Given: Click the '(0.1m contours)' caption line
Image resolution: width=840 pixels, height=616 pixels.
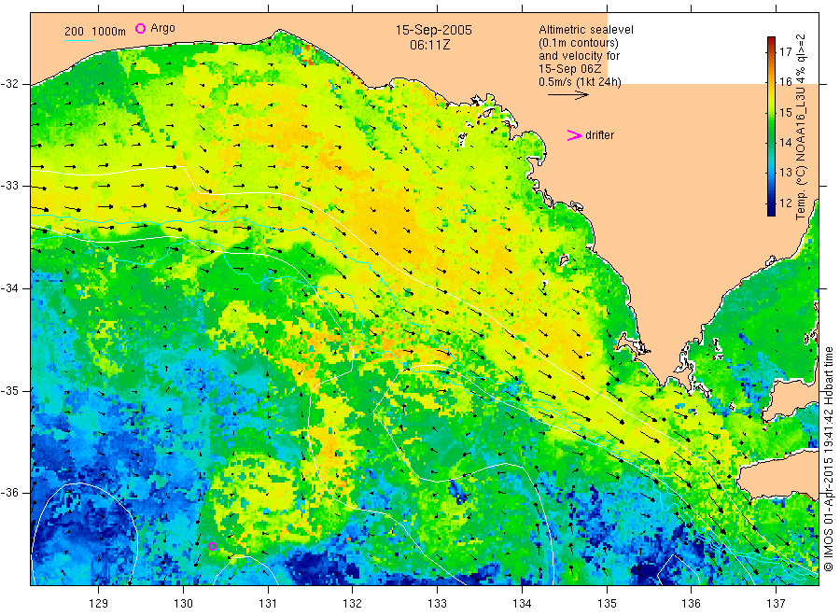Looking at the screenshot, I should coord(578,43).
